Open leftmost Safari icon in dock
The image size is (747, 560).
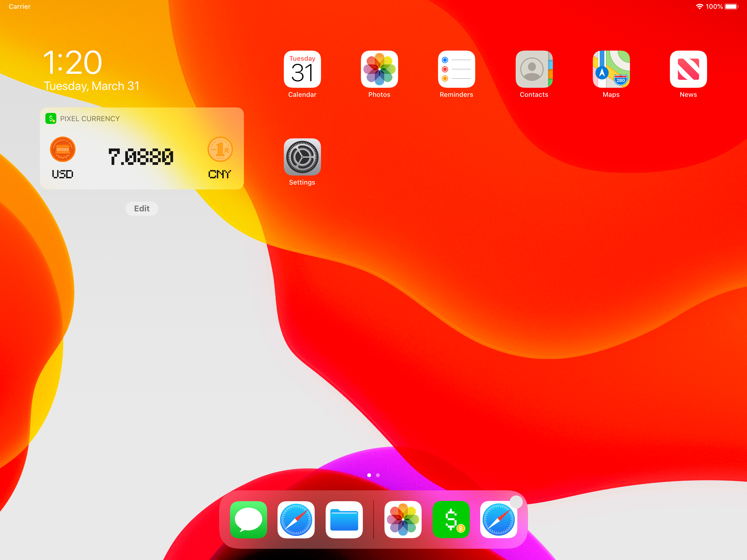coord(296,520)
